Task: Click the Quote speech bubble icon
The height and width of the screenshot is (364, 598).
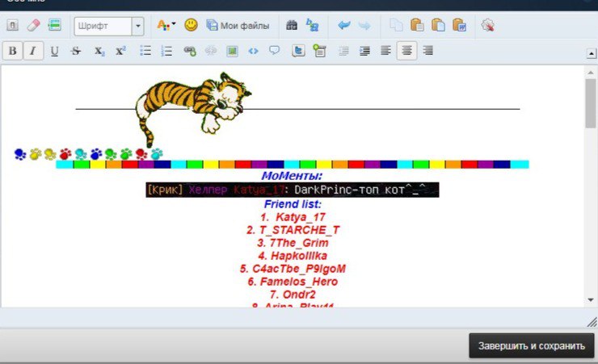Action: click(274, 50)
